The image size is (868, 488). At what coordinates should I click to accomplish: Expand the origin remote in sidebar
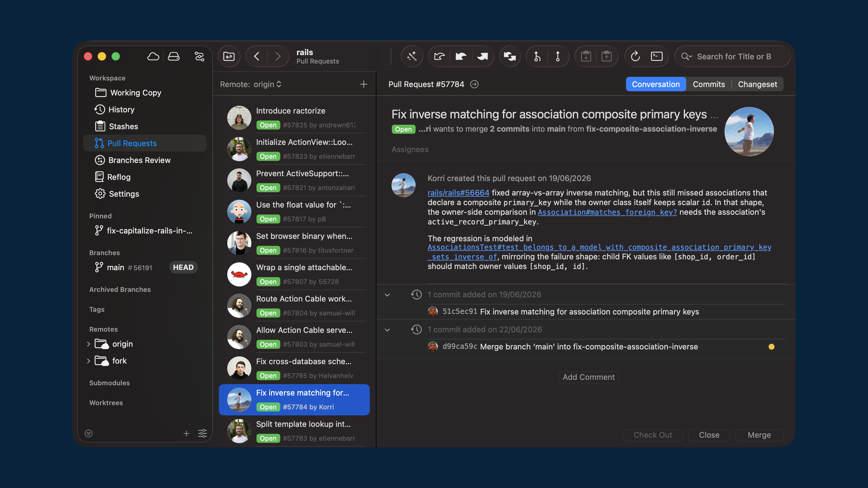(x=88, y=344)
